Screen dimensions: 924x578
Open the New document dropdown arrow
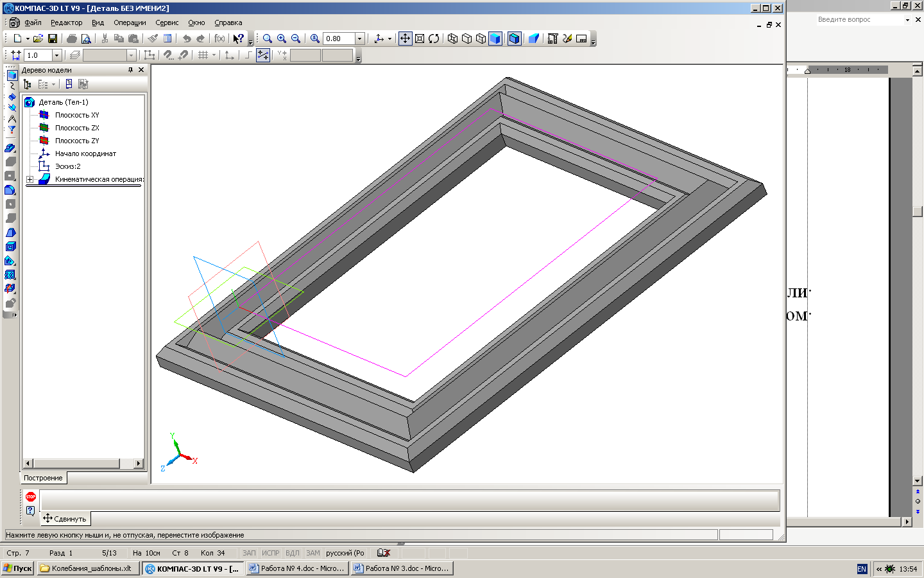(x=28, y=39)
